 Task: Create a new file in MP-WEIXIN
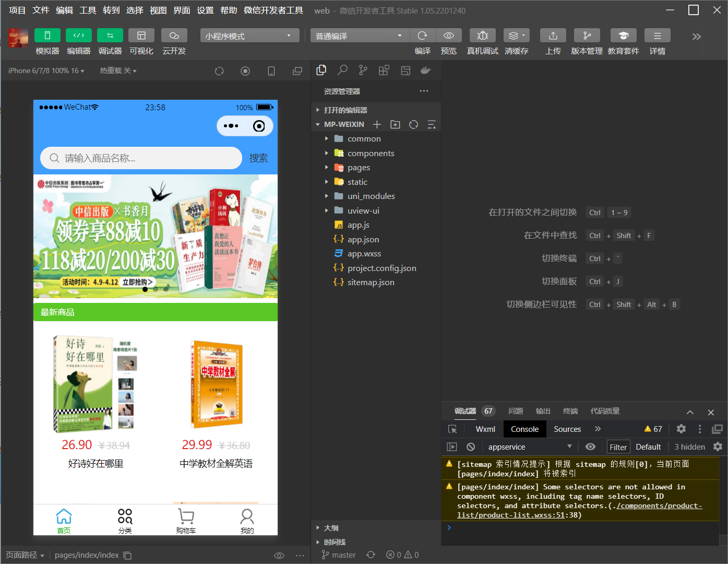click(x=377, y=124)
